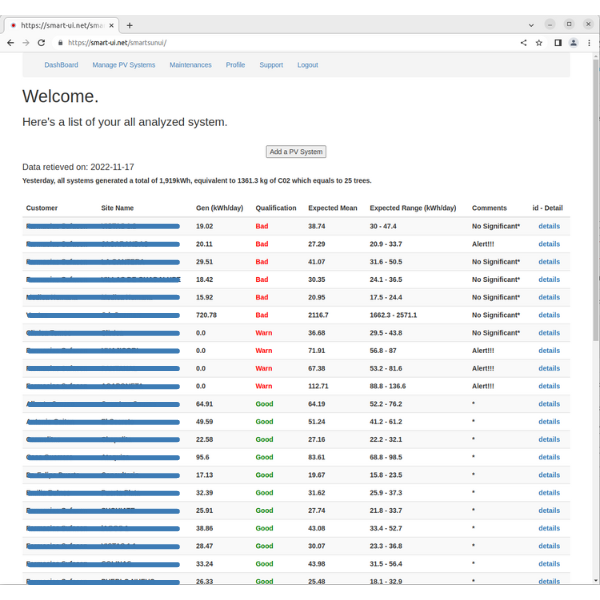Open details for expected mean 71.91 row

coord(549,351)
